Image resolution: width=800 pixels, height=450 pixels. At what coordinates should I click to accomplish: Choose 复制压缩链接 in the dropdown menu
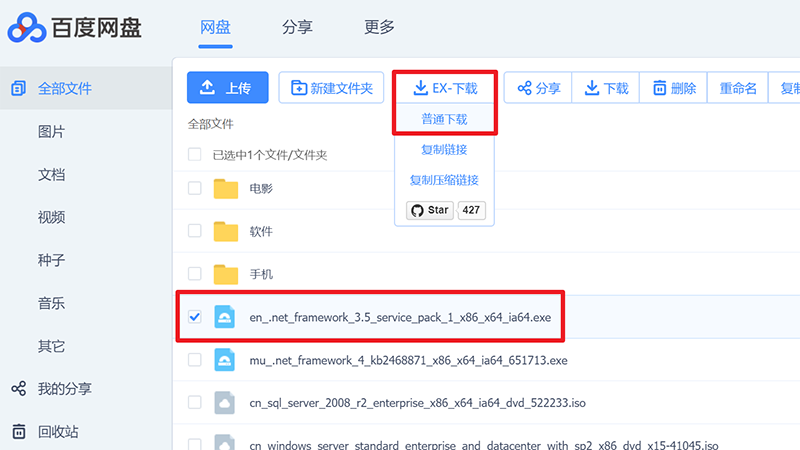(x=444, y=180)
